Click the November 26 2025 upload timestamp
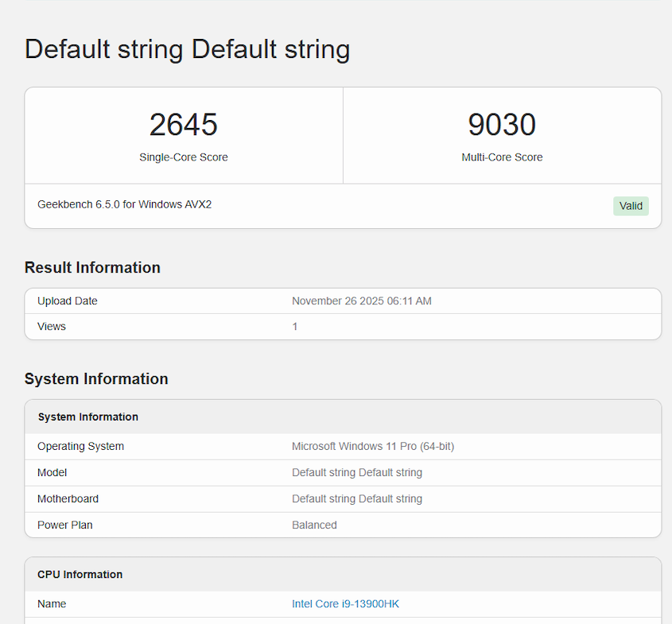Screen dimensions: 672x624 (x=362, y=301)
